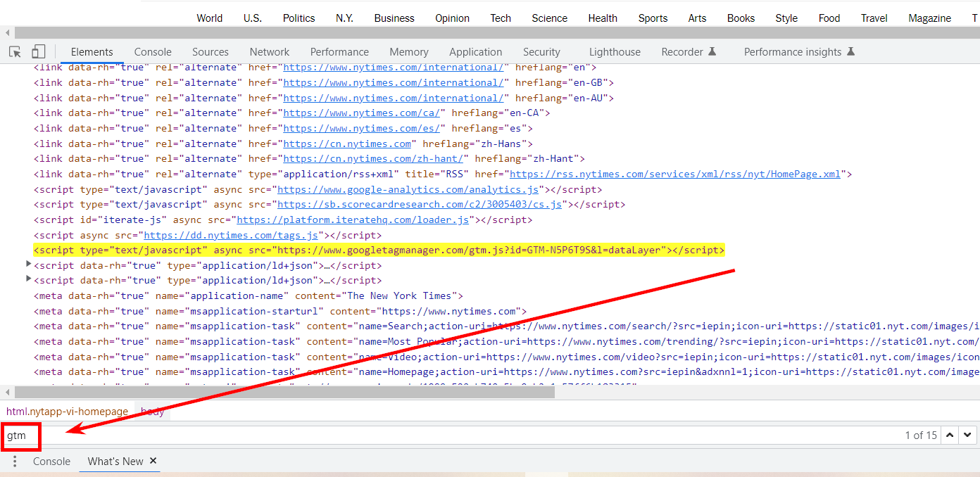The image size is (980, 477).
Task: Open the N.Y. section link
Action: click(x=344, y=18)
